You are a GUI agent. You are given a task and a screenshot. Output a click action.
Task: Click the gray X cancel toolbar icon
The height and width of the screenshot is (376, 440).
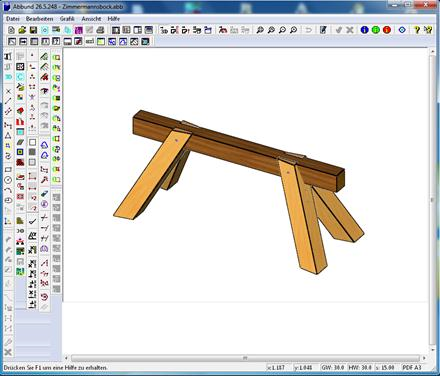(x=350, y=30)
